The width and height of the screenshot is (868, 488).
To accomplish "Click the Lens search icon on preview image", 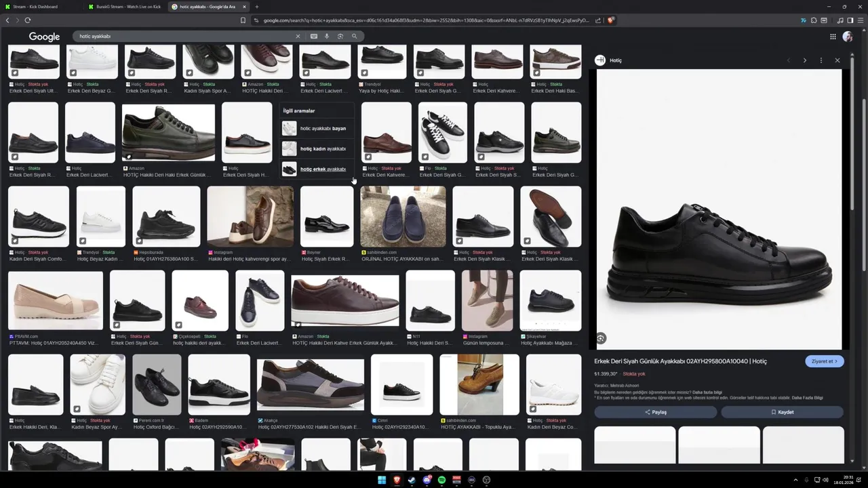I will [601, 338].
